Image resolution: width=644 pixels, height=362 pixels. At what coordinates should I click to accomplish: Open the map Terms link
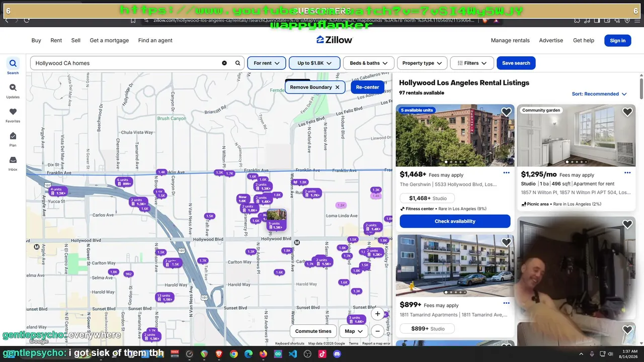[x=354, y=344]
